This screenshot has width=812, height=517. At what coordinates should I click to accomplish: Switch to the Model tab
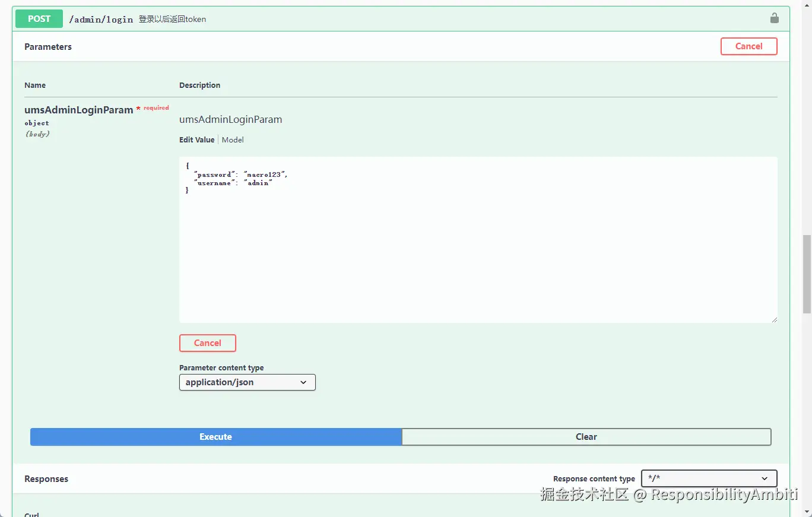coord(233,140)
